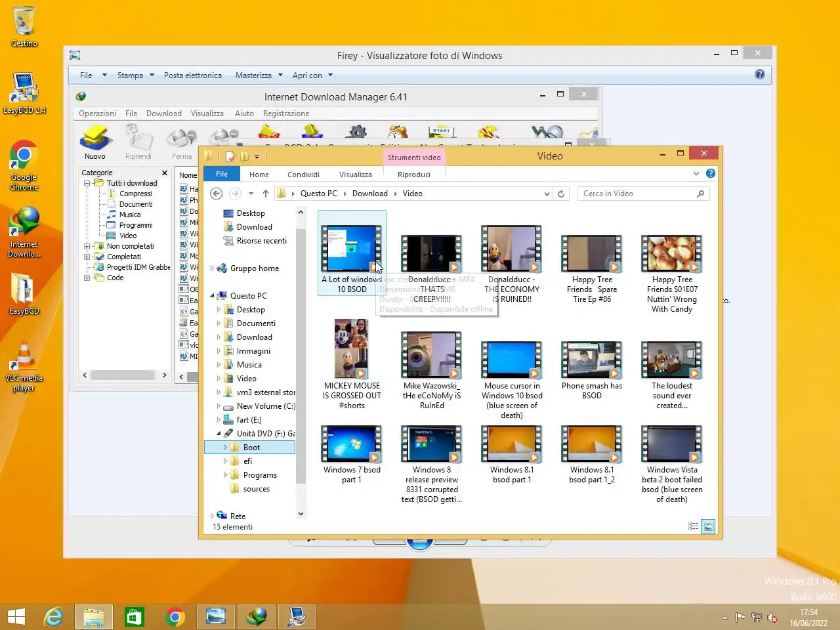Click the IDM categories horizontal scrollbar
The height and width of the screenshot is (630, 840).
[124, 375]
